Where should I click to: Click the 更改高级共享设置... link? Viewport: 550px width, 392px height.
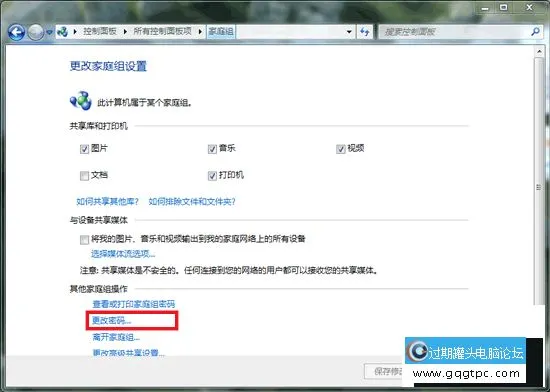click(128, 352)
